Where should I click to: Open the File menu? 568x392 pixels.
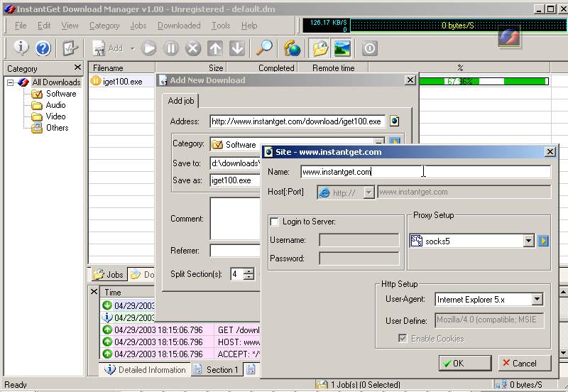[21, 26]
